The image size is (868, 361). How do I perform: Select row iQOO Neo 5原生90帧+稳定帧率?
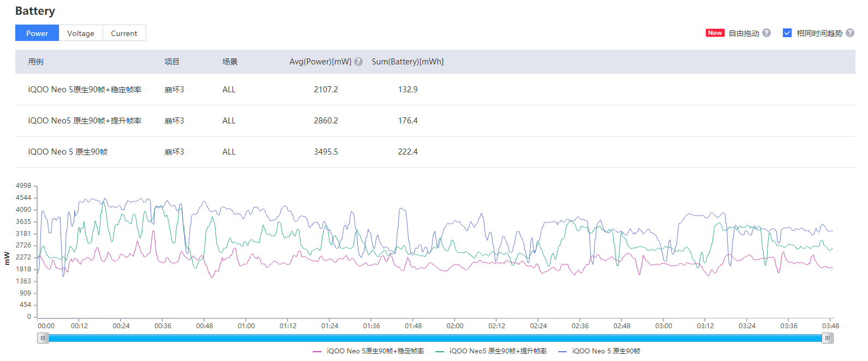click(x=435, y=90)
